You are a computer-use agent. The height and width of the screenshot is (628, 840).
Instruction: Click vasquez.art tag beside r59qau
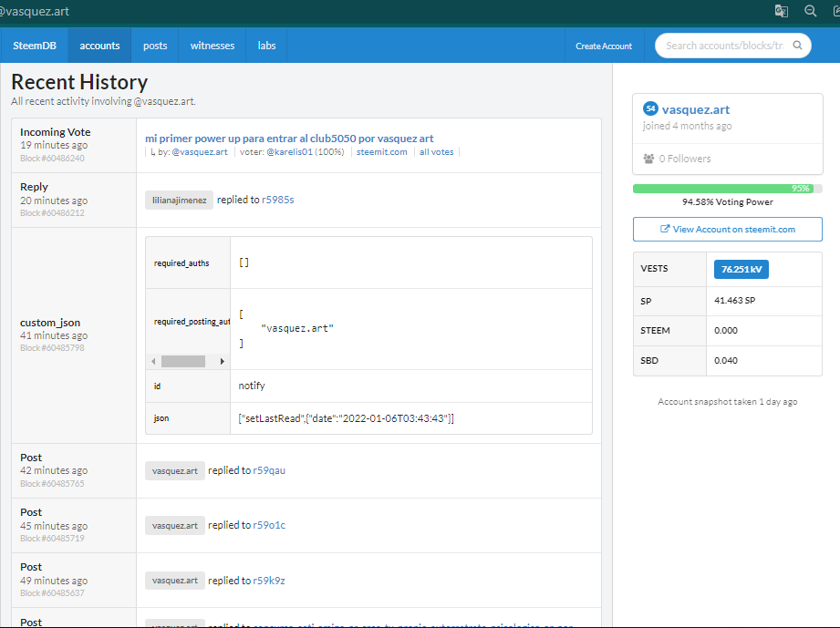174,471
